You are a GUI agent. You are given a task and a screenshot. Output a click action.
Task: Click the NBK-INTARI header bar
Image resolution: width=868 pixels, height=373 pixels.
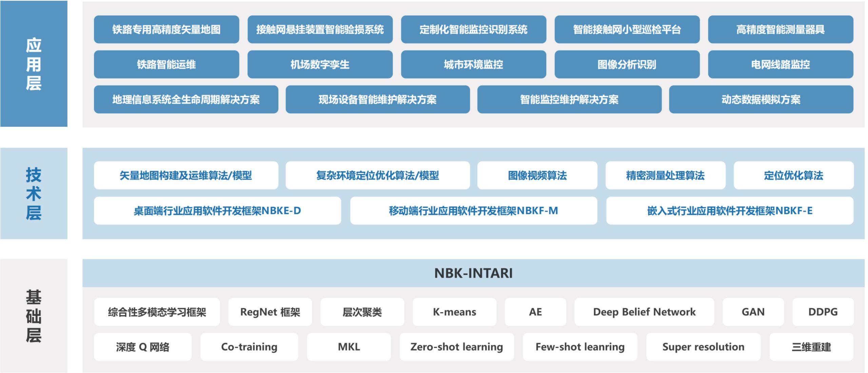pyautogui.click(x=473, y=273)
